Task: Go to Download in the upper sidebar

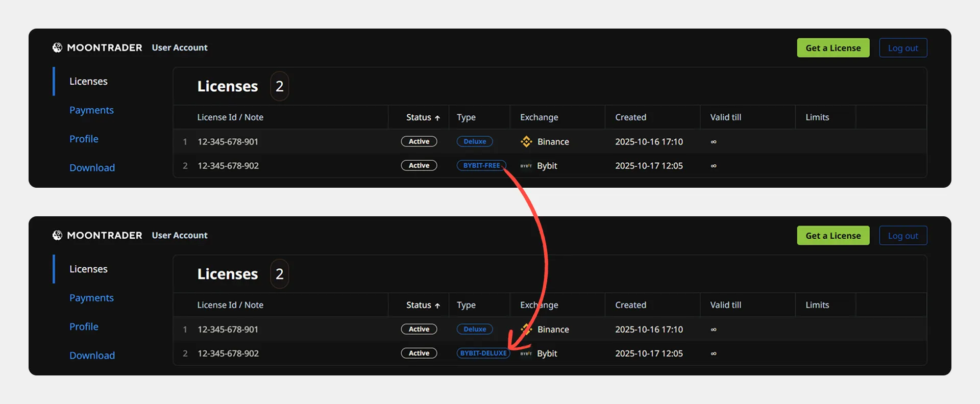Action: click(92, 168)
